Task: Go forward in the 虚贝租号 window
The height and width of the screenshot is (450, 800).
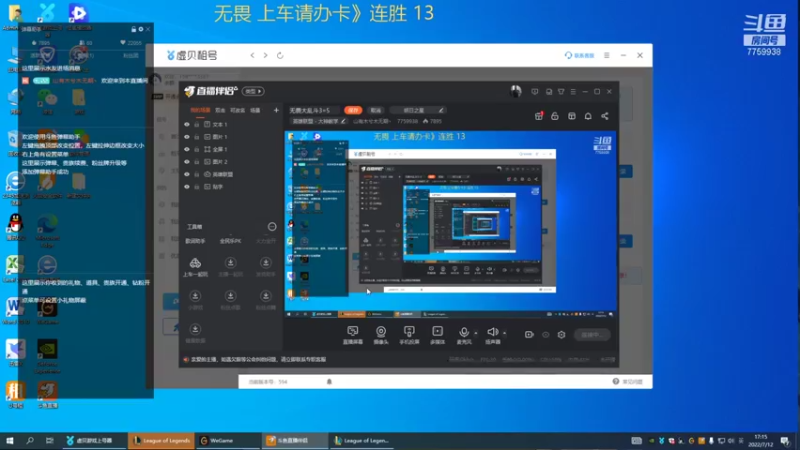Action: 265,55
